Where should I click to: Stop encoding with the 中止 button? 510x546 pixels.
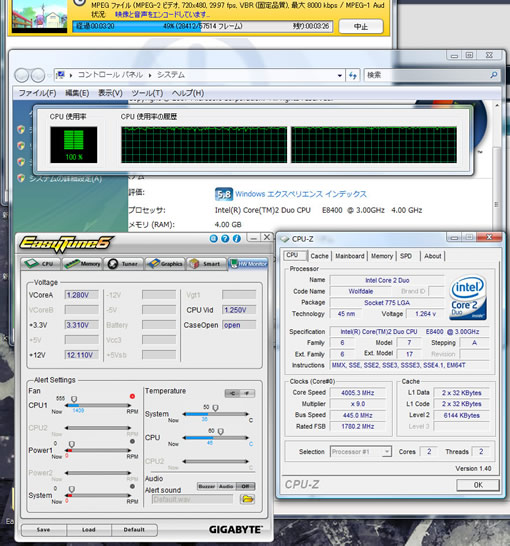pos(361,26)
